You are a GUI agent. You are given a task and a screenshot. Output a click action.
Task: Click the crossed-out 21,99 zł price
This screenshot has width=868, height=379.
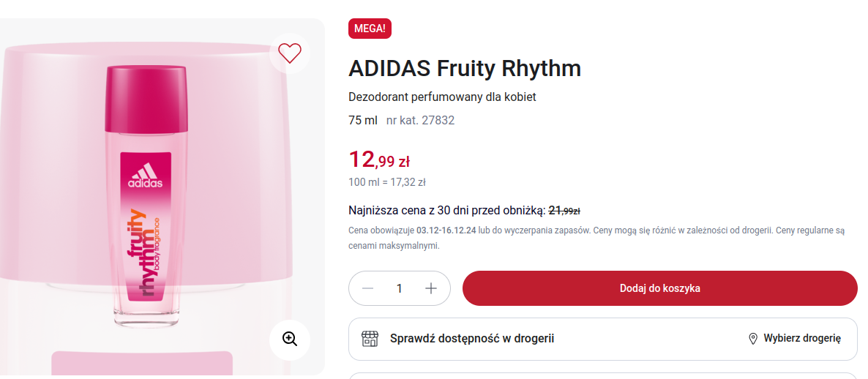point(564,211)
